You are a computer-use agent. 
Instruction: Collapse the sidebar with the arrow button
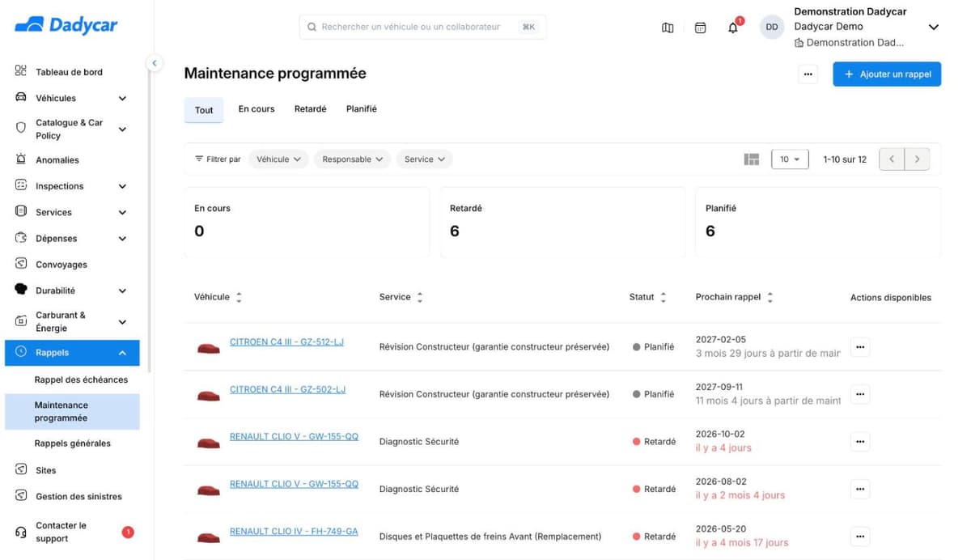(154, 62)
